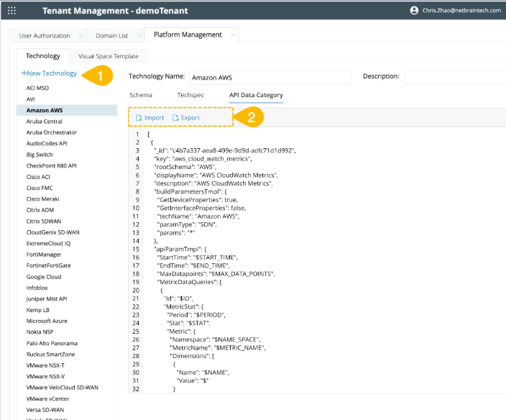Close the User Authorization tab
The height and width of the screenshot is (420, 506).
click(x=81, y=35)
